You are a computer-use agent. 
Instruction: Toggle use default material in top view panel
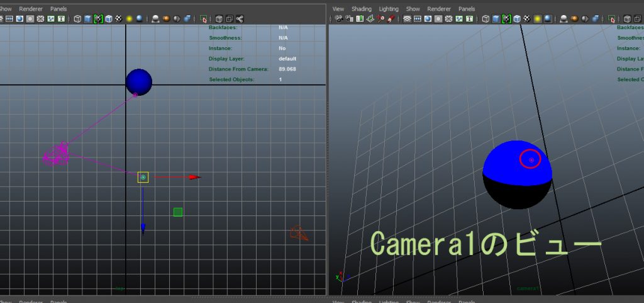coord(99,19)
